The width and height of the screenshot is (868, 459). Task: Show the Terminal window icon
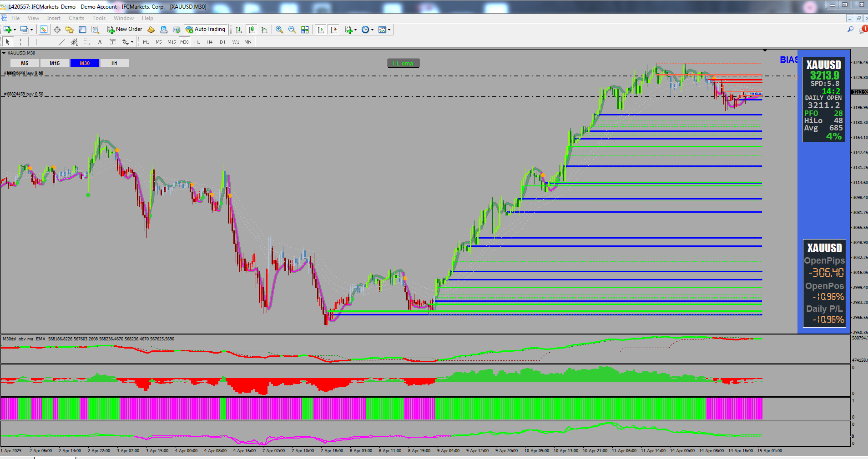[82, 30]
